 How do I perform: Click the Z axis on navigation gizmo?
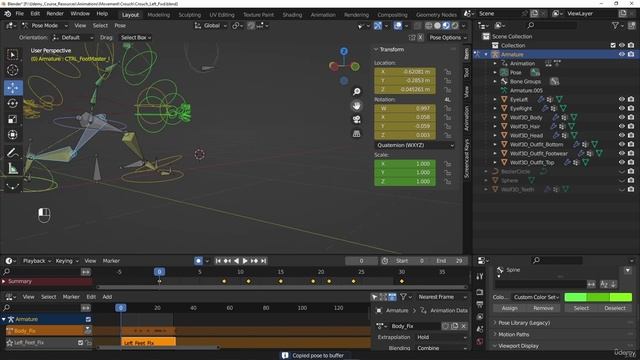tap(344, 51)
